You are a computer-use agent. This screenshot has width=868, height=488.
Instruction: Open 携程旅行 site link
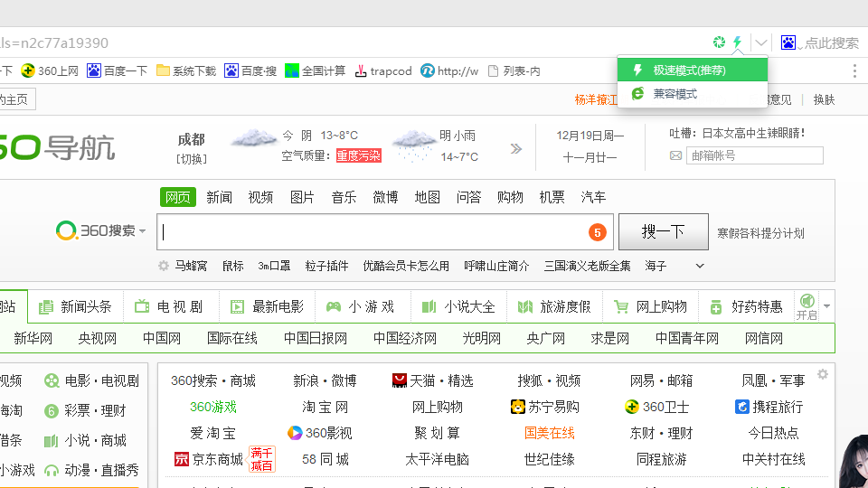coord(769,408)
